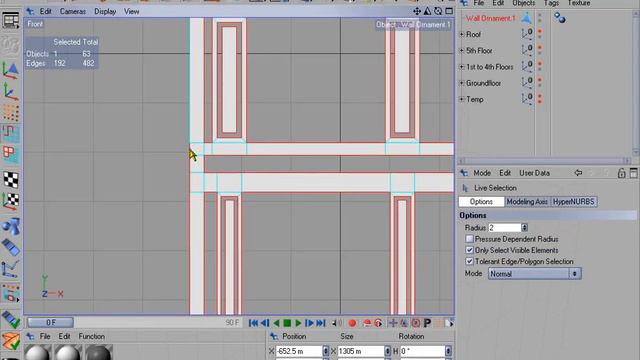Switch to Points mode
The image size is (640, 360).
[10, 113]
